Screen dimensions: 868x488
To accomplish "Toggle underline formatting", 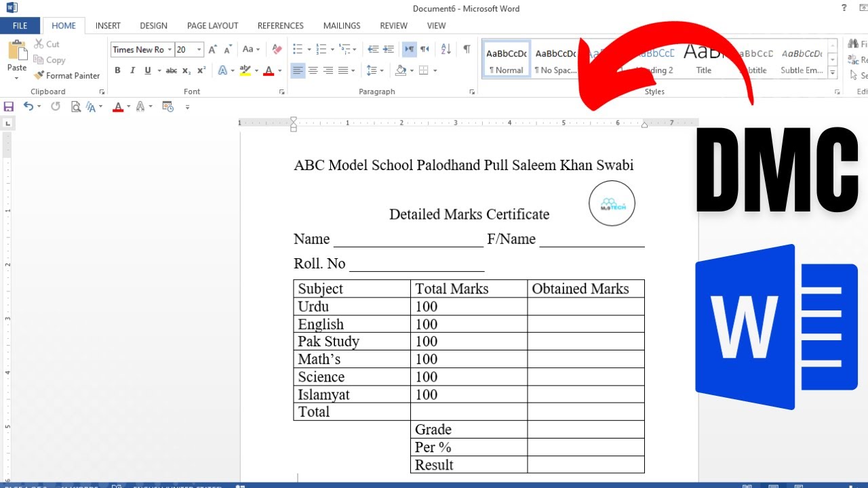I will click(x=147, y=70).
